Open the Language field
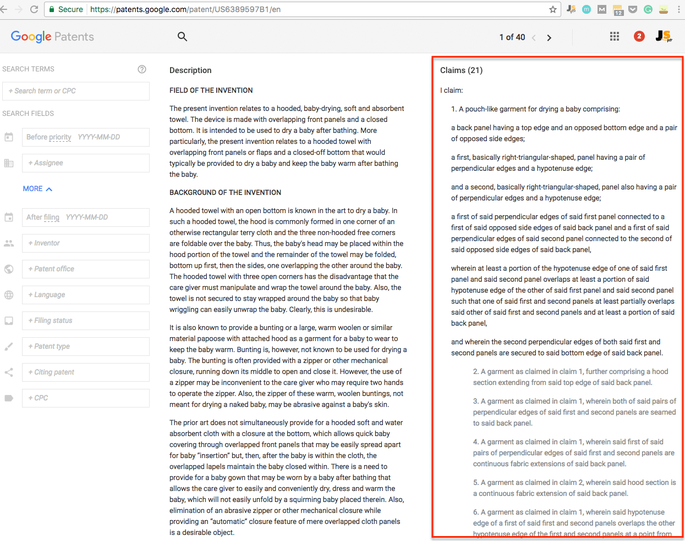685x541 pixels. click(x=86, y=295)
